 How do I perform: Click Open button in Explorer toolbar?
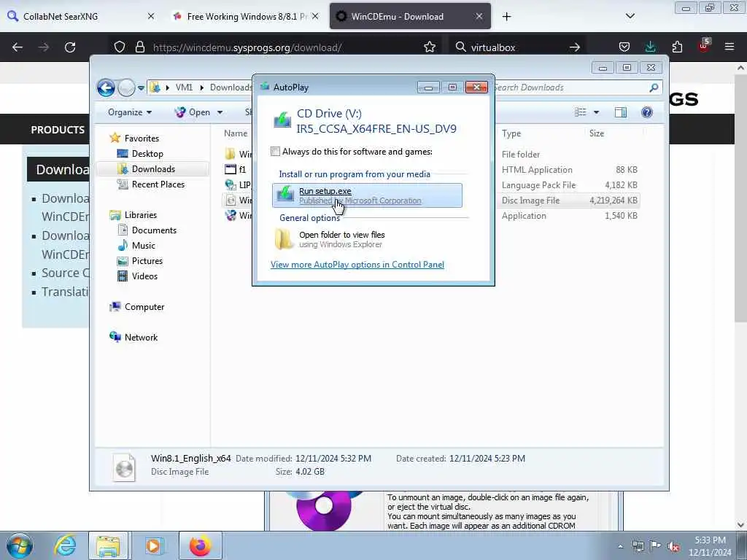point(193,112)
